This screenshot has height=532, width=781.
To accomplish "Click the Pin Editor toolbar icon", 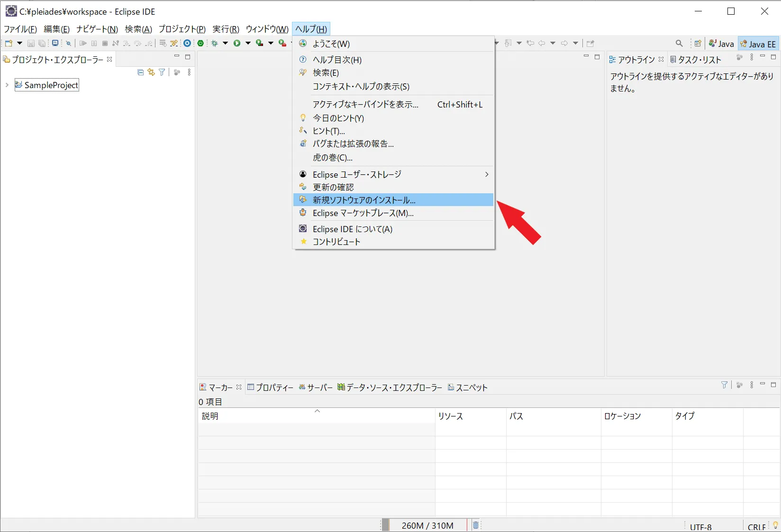I will pos(590,43).
